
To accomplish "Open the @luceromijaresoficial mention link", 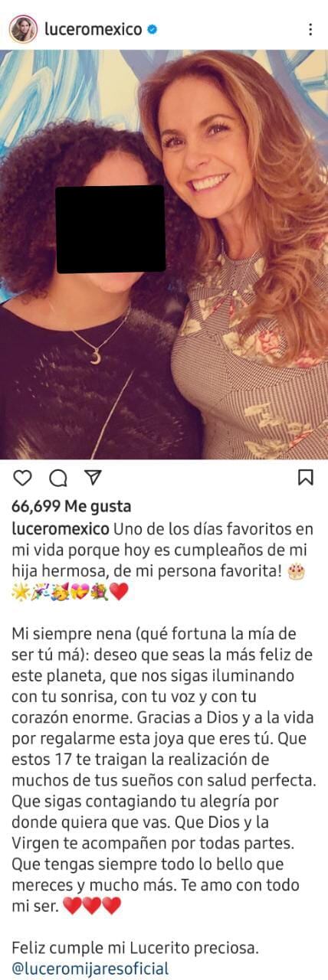I will click(x=91, y=969).
